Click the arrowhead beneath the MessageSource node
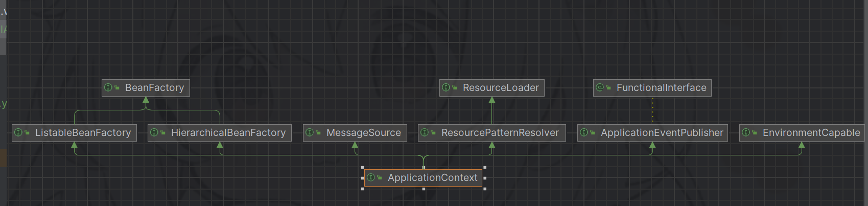868x206 pixels. (x=355, y=145)
